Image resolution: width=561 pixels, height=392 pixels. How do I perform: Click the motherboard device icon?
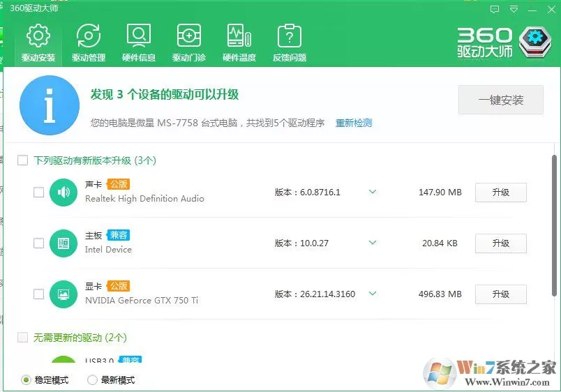(x=63, y=243)
